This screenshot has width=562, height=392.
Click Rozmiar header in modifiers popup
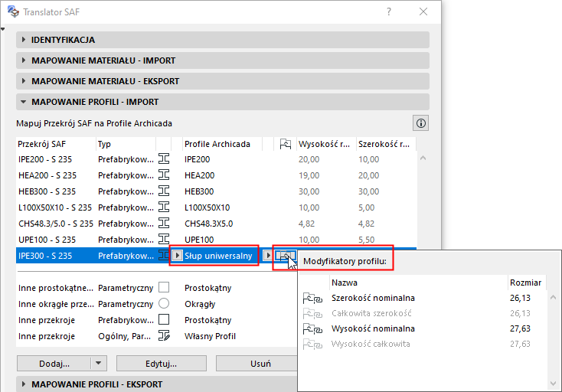pyautogui.click(x=527, y=283)
